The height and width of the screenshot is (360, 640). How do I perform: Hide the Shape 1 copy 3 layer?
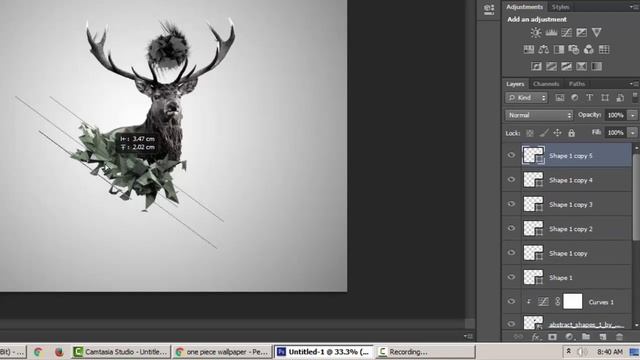click(511, 204)
